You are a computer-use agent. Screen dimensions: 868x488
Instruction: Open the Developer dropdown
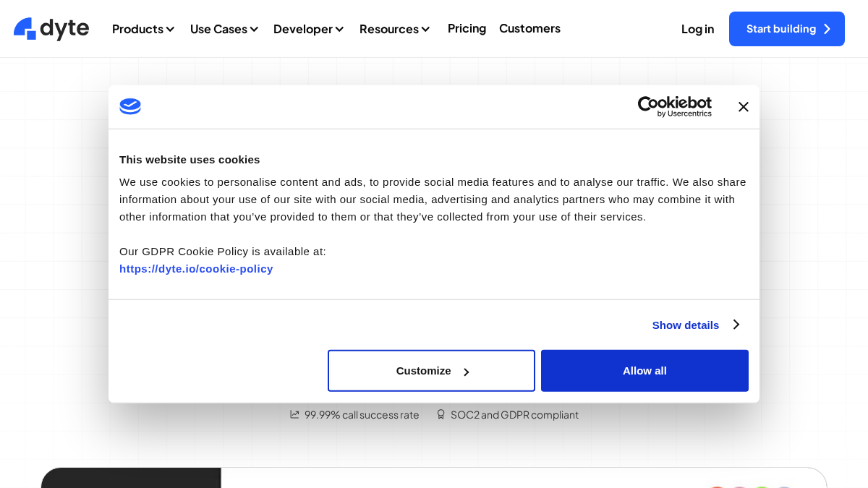coord(309,29)
